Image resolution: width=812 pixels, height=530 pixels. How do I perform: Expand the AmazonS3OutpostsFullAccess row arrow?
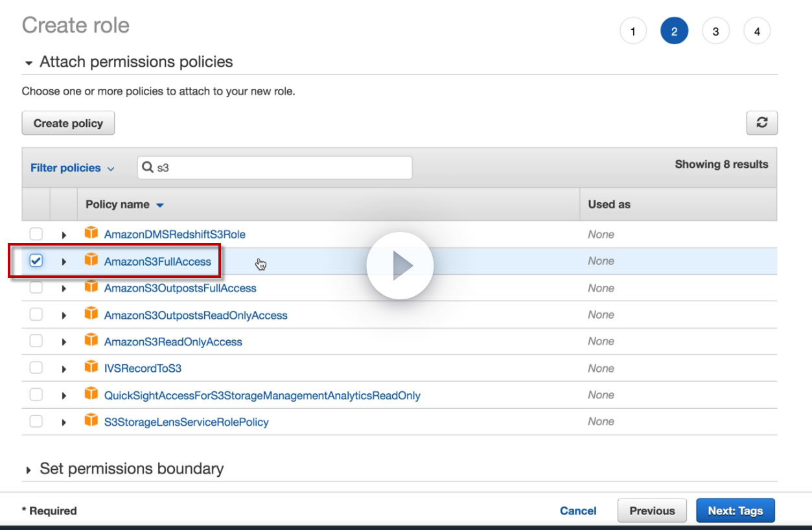tap(64, 288)
